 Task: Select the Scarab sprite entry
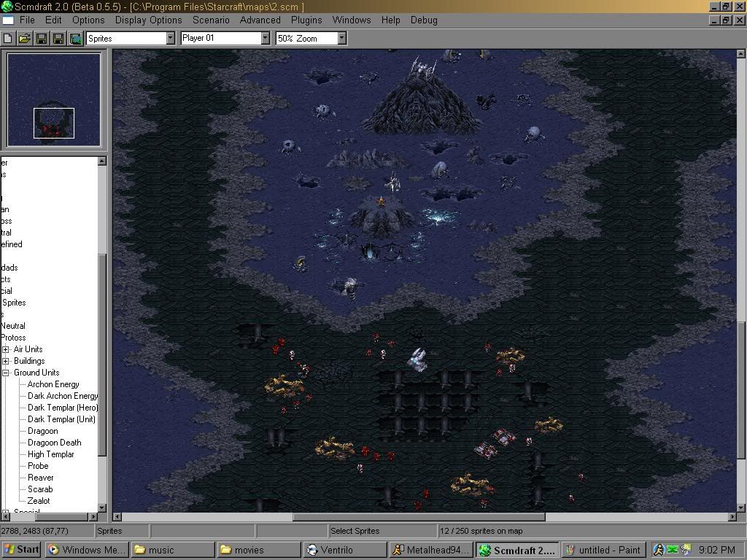[40, 489]
